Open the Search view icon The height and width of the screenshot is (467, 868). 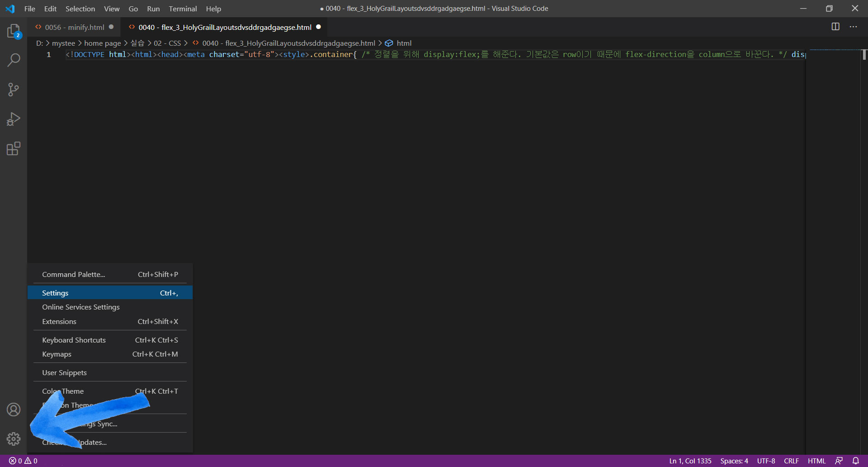(14, 60)
